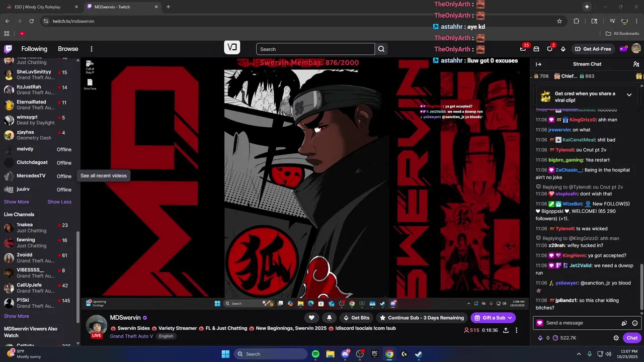The width and height of the screenshot is (644, 362).
Task: Click Continue Sub - 3 Days Remaining
Action: 422,318
